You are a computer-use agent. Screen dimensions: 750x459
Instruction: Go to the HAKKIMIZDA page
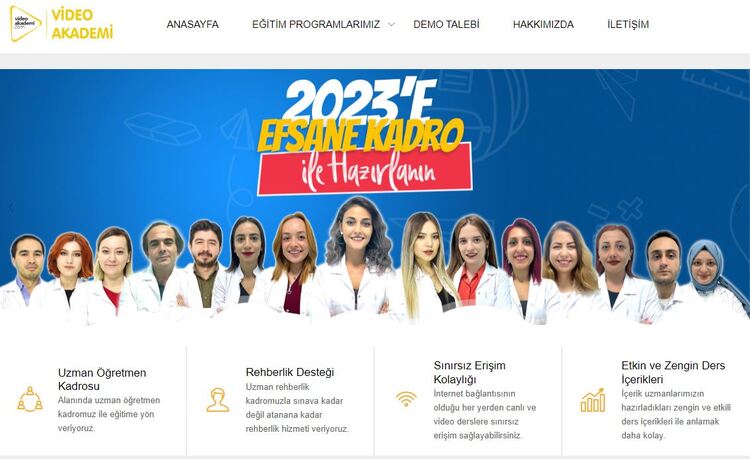coord(543,24)
